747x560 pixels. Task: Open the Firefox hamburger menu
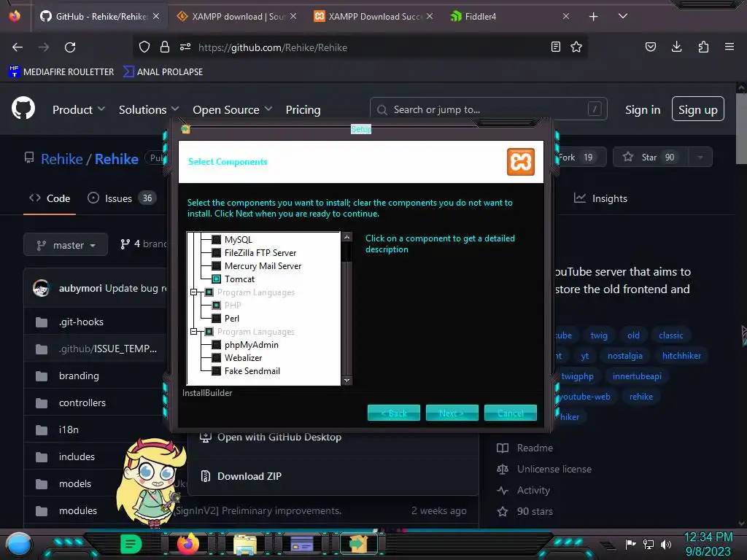click(x=729, y=47)
